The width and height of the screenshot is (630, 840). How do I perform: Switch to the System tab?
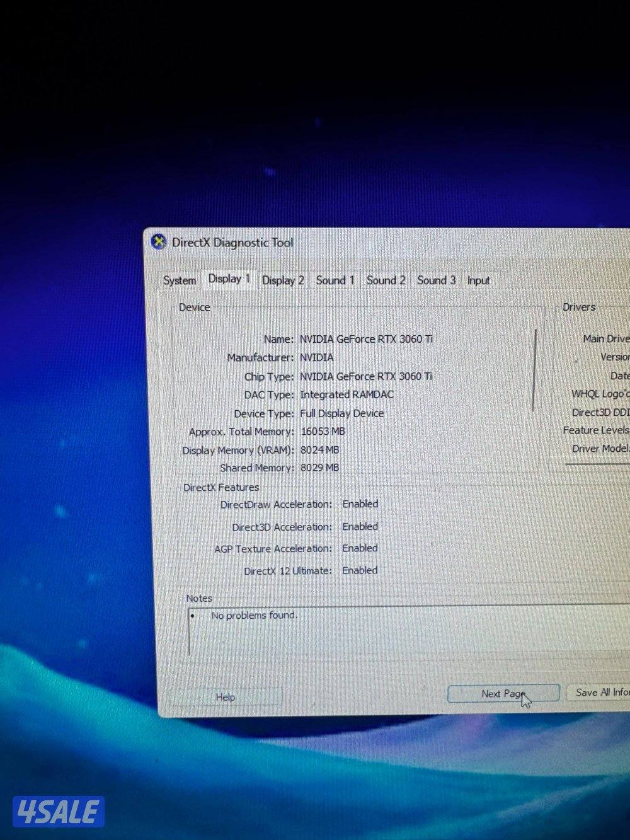[x=180, y=280]
